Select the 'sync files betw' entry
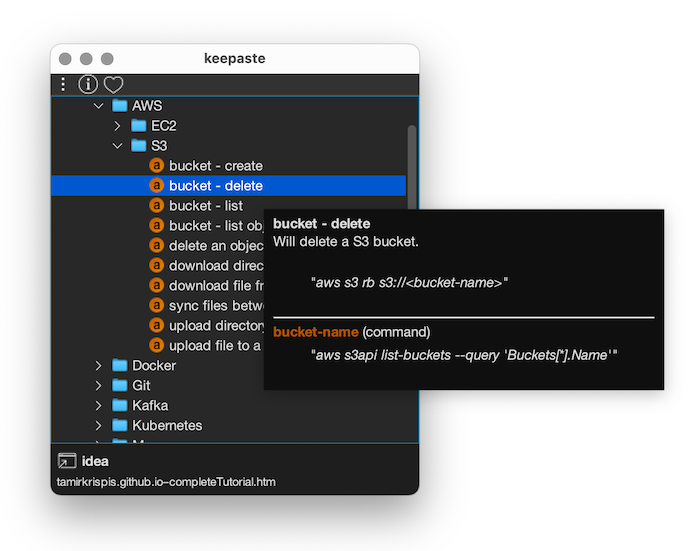The height and width of the screenshot is (551, 700). (217, 306)
